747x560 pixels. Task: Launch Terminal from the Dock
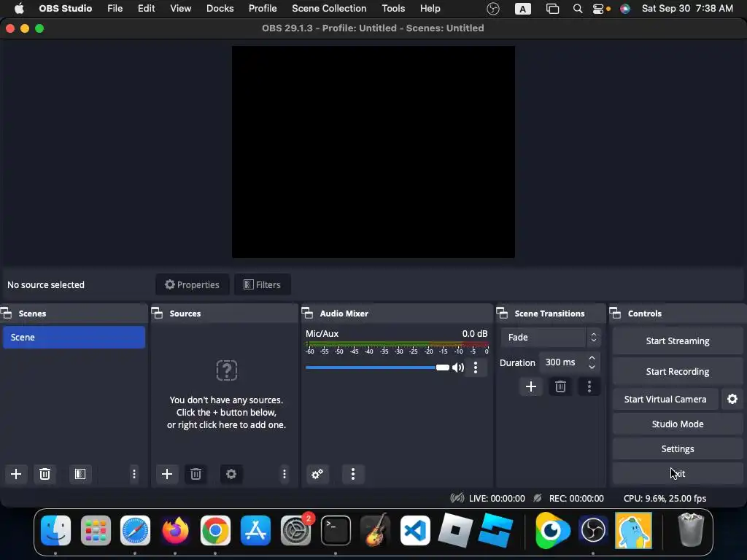tap(336, 530)
